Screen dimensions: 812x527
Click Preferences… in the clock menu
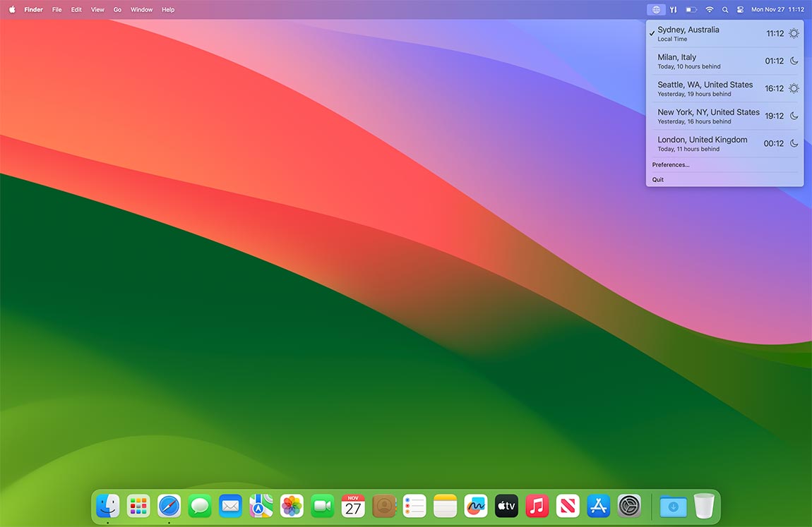tap(670, 164)
